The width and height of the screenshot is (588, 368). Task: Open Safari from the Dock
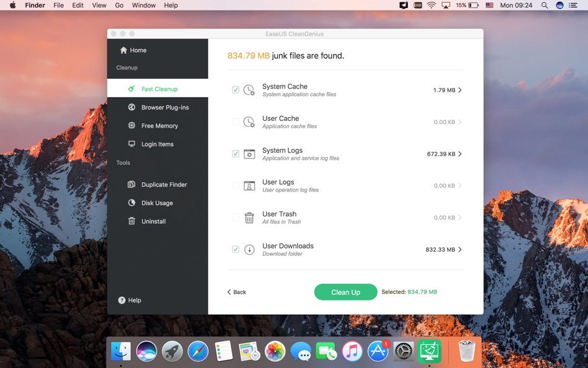(198, 351)
